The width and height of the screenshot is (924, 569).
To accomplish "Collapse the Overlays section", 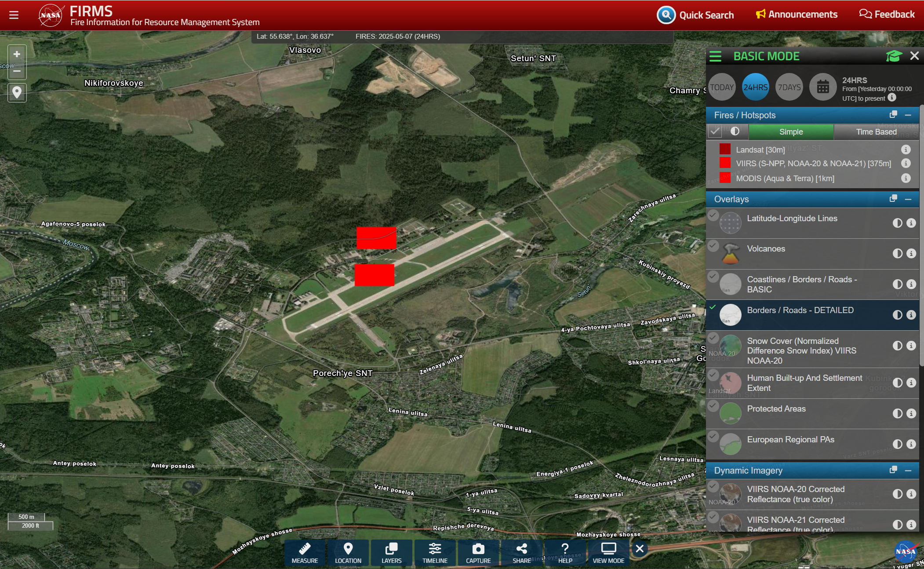I will [908, 199].
